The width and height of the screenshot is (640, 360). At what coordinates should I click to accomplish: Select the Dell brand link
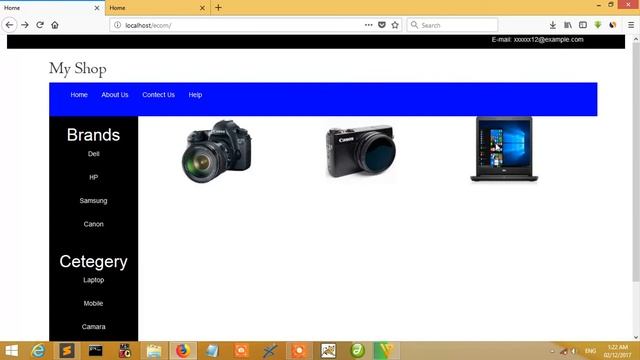click(93, 154)
